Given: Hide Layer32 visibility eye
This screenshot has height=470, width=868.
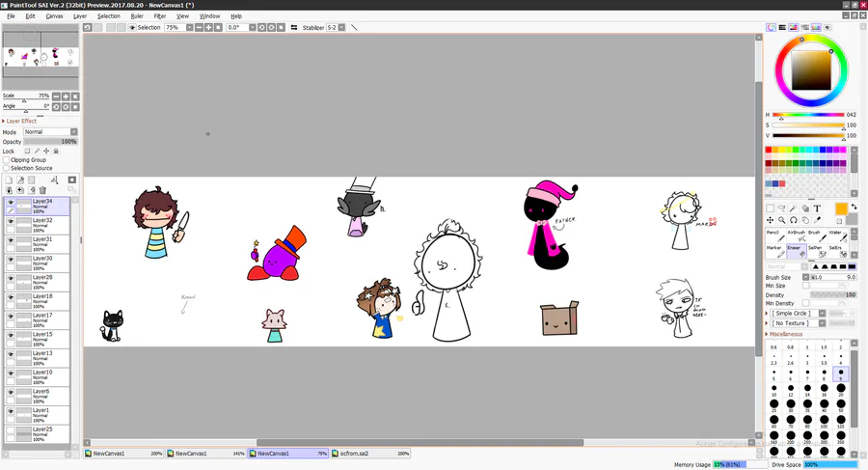Looking at the screenshot, I should click(11, 221).
